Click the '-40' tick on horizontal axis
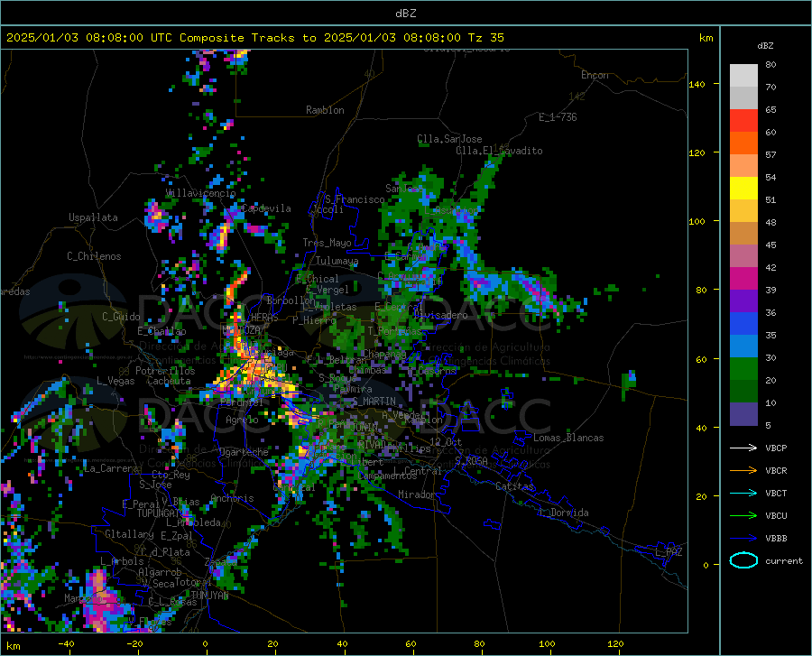 coord(66,644)
